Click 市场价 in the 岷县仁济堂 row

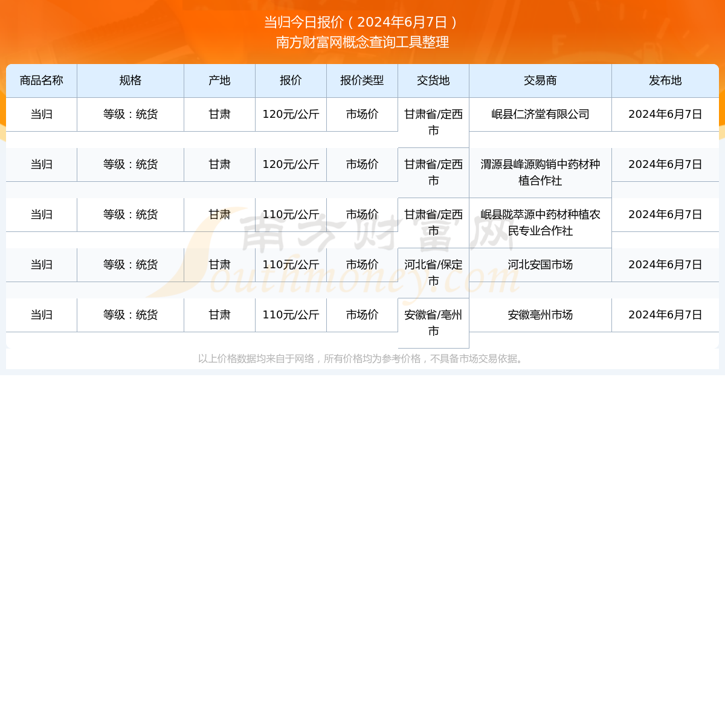coord(362,114)
